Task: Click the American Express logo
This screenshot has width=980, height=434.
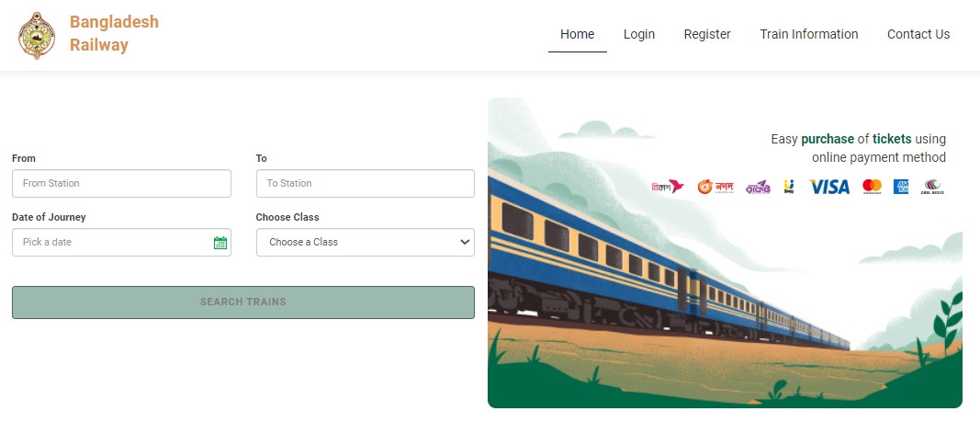Action: pos(901,187)
